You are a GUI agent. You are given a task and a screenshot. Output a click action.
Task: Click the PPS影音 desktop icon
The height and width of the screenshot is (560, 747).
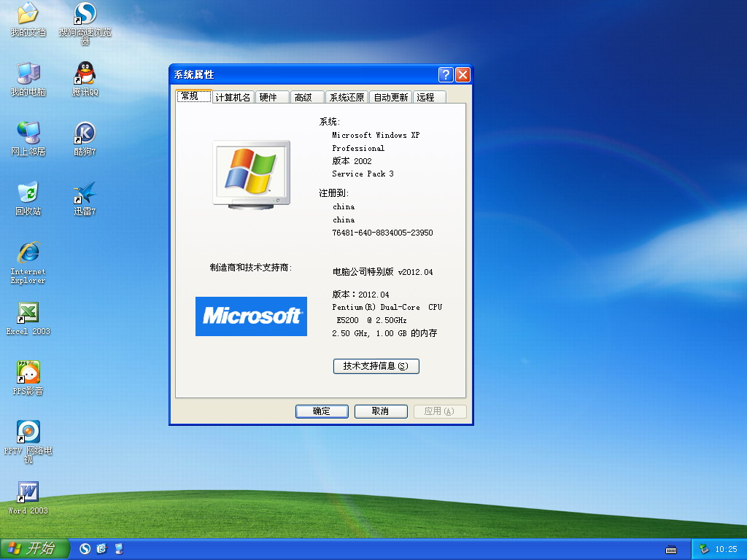click(x=28, y=373)
